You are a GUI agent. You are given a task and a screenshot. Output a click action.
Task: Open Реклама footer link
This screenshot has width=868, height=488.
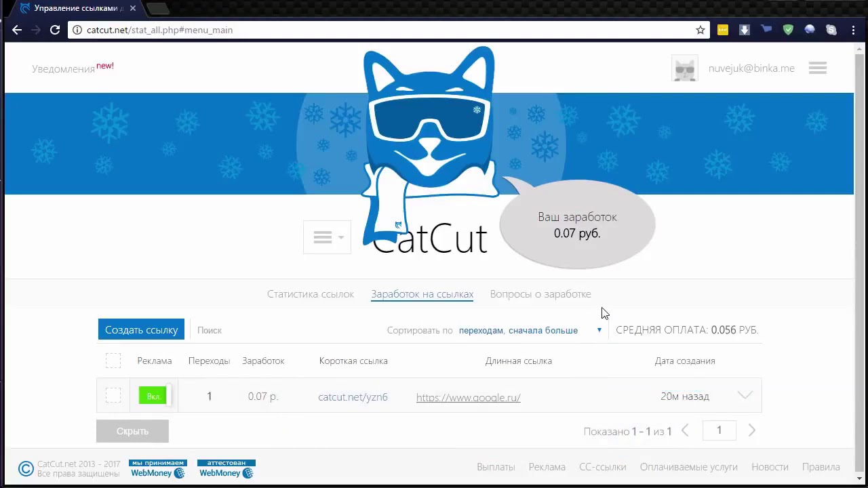[547, 467]
